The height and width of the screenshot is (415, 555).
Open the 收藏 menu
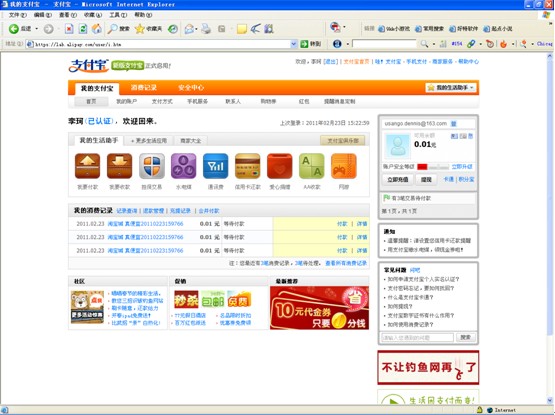click(x=93, y=15)
